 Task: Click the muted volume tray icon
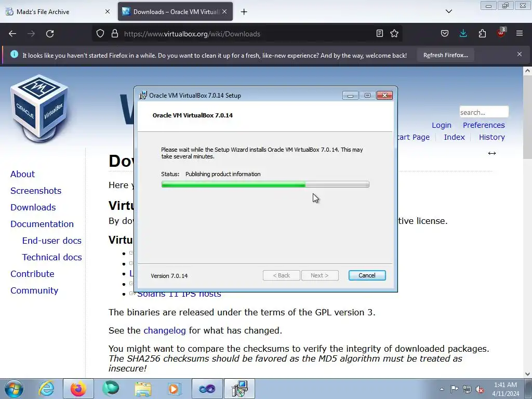pyautogui.click(x=480, y=389)
